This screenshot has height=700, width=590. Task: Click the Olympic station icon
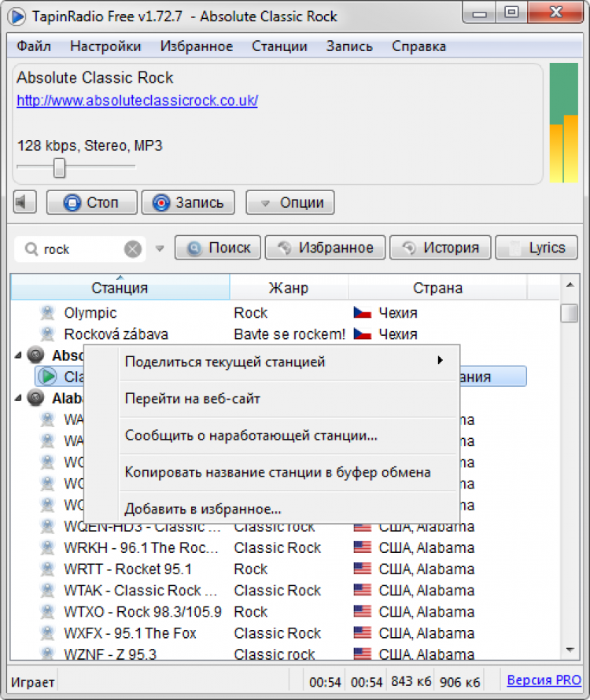pyautogui.click(x=47, y=312)
